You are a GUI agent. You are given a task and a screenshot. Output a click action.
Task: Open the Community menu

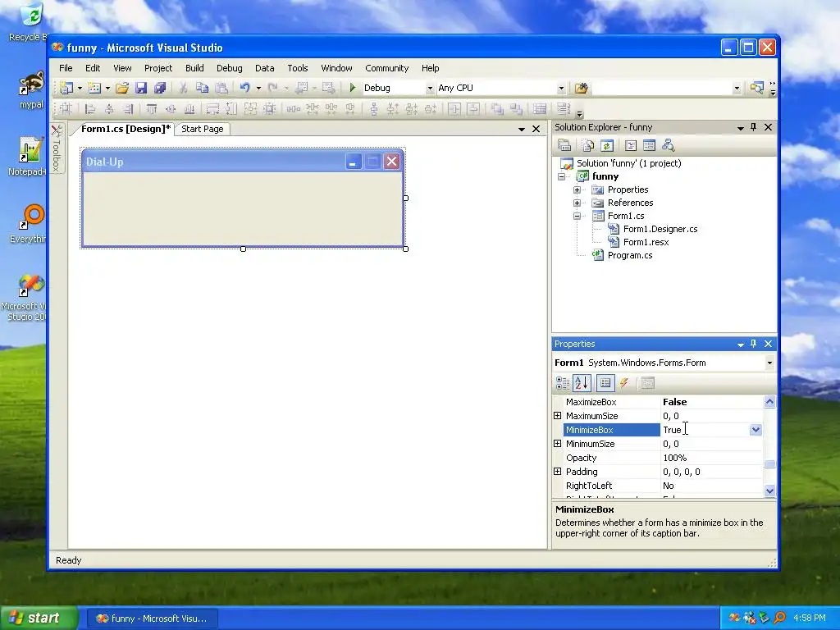[387, 68]
